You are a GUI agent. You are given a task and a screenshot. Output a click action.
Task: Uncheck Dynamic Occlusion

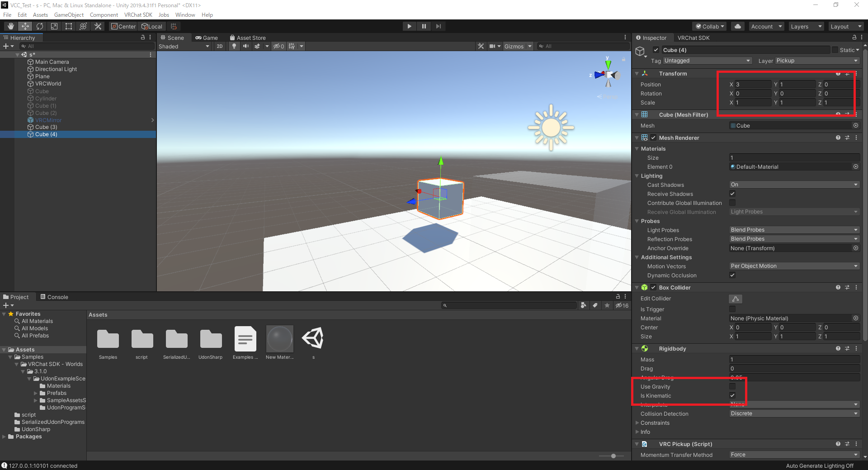point(732,275)
